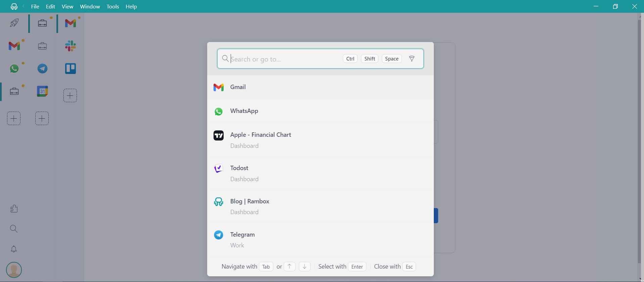Open the Edit menu

[50, 7]
